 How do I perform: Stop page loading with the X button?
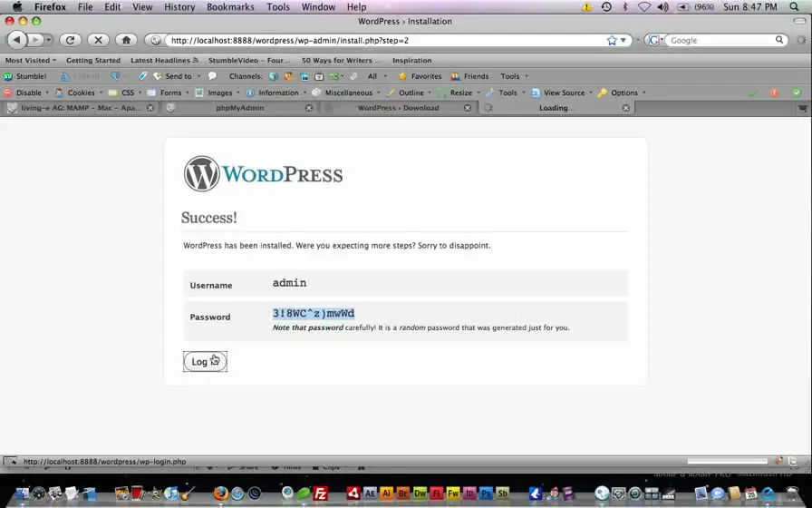coord(98,40)
